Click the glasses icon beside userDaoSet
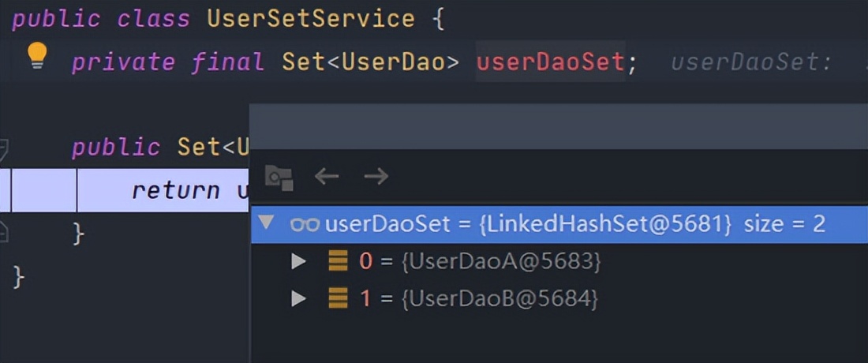Image resolution: width=868 pixels, height=363 pixels. (x=305, y=224)
